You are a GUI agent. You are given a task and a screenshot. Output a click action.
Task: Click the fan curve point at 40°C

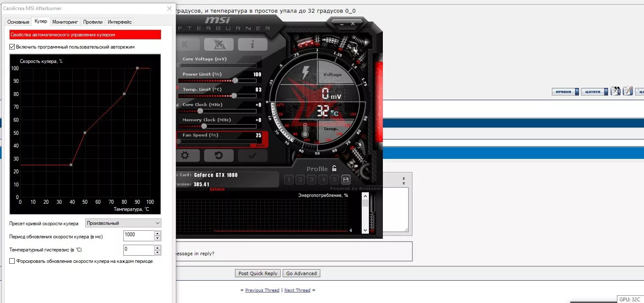pos(71,165)
